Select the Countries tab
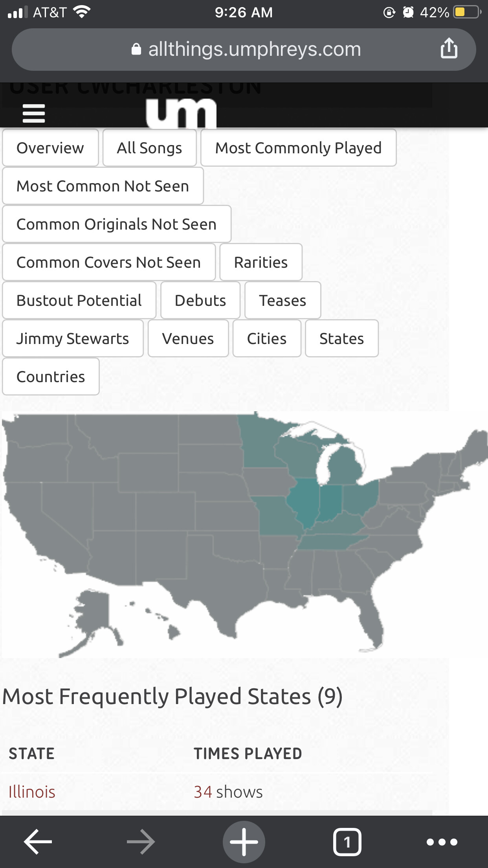The image size is (488, 868). point(51,377)
